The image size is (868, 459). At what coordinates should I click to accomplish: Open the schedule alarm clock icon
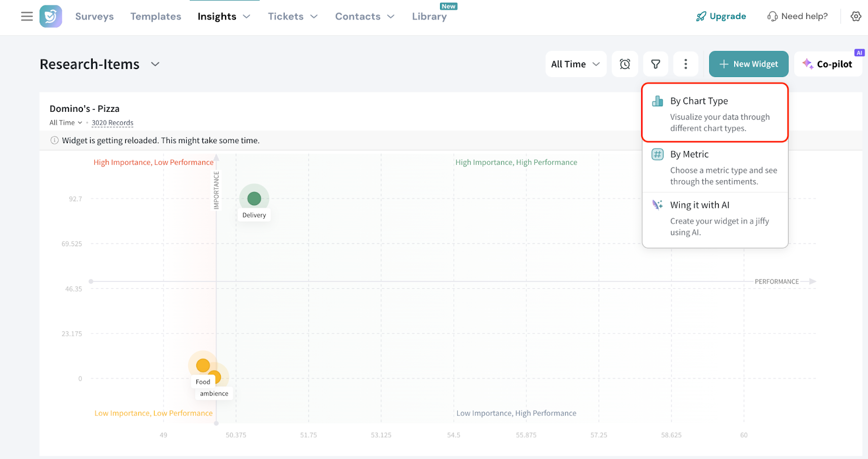coord(625,64)
